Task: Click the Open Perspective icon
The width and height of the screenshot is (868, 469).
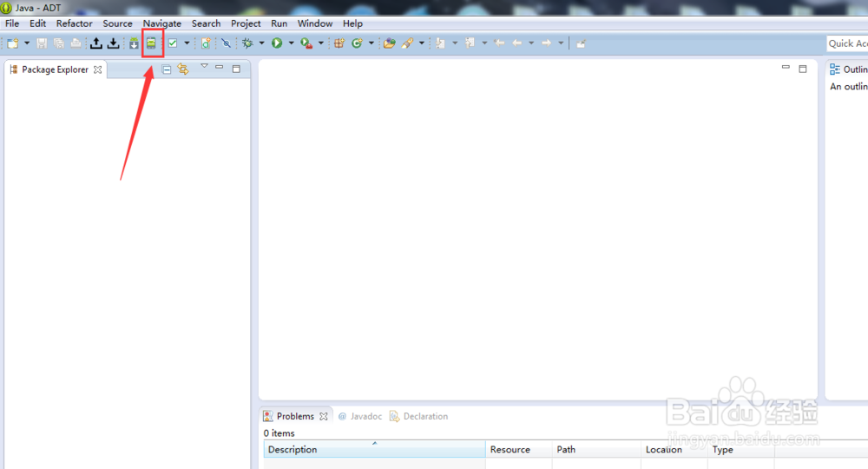Action: (x=581, y=43)
